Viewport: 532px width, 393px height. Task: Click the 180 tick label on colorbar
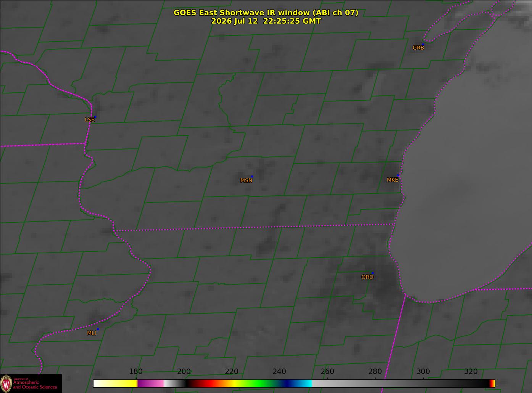point(136,372)
